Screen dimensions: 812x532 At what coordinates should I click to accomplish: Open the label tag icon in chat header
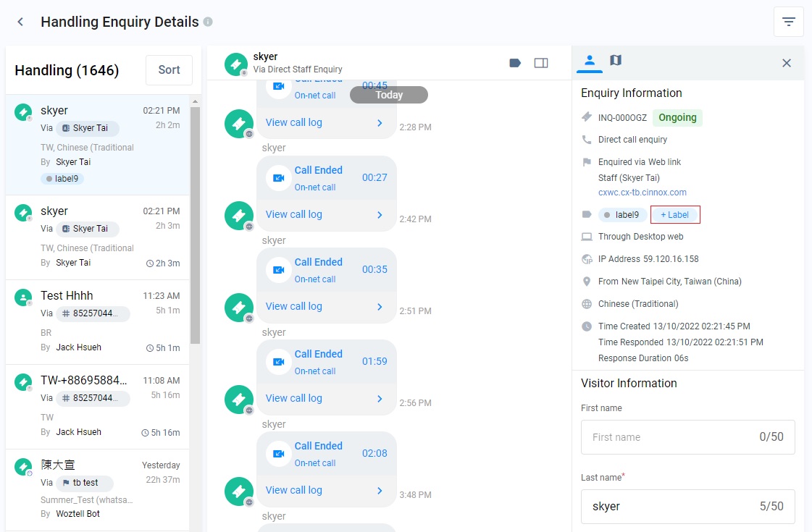pyautogui.click(x=515, y=63)
